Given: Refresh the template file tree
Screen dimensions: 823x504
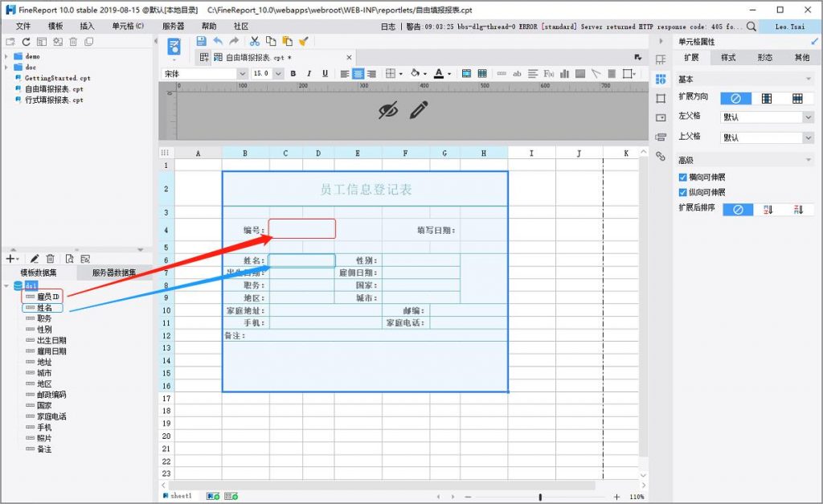Looking at the screenshot, I should click(x=27, y=42).
